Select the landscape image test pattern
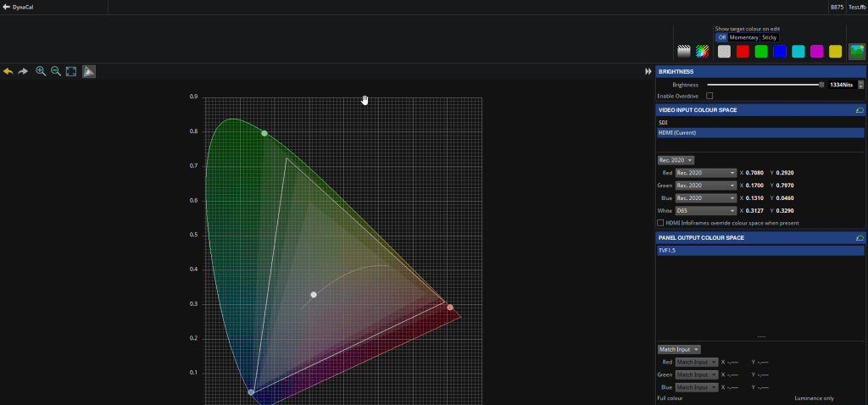Screen dimensions: 868x405 point(857,52)
